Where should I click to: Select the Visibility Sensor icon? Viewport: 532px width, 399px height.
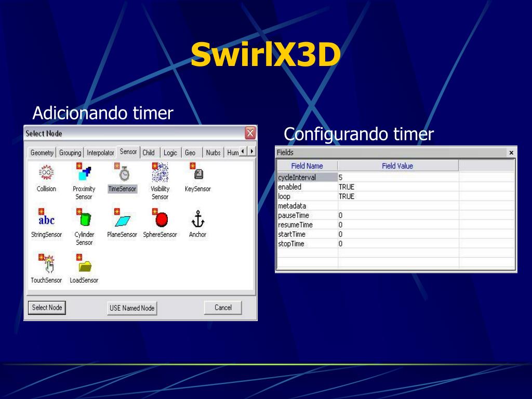coord(160,172)
